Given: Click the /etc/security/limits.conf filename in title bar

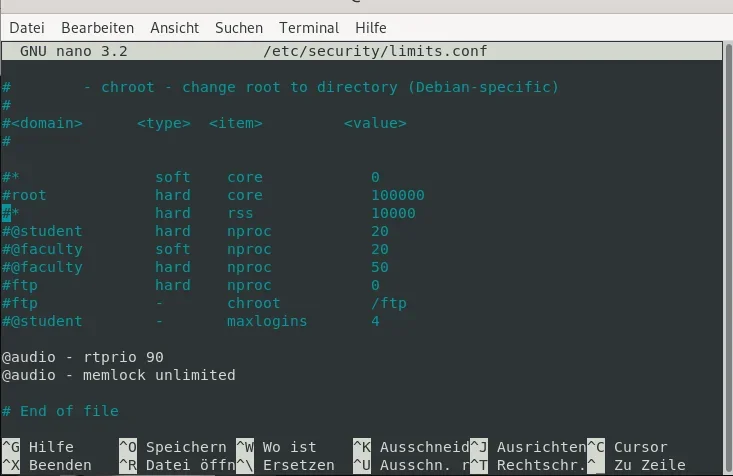Looking at the screenshot, I should 375,51.
